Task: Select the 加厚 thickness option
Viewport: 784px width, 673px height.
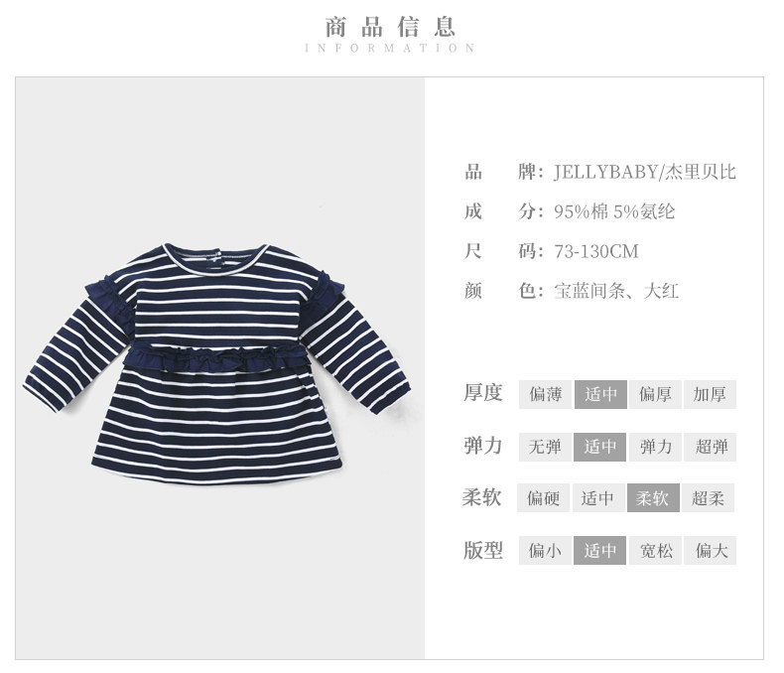Action: click(x=710, y=394)
